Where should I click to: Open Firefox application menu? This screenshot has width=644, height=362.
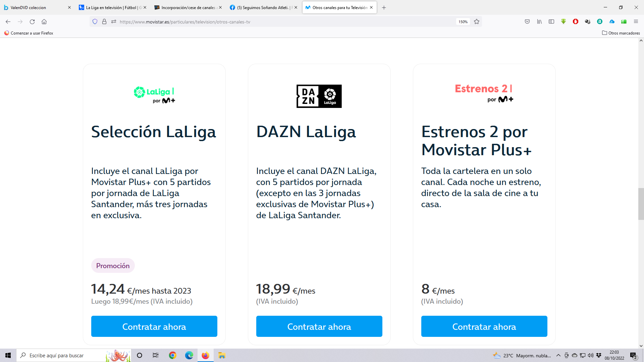click(x=636, y=22)
